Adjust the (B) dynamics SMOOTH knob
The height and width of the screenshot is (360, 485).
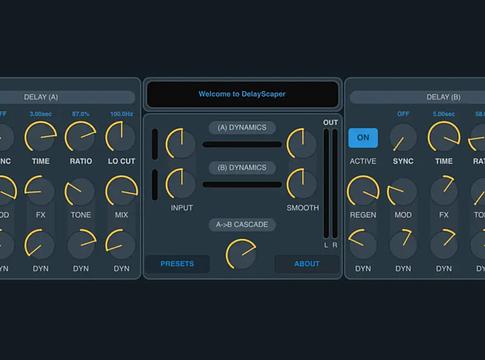[301, 184]
